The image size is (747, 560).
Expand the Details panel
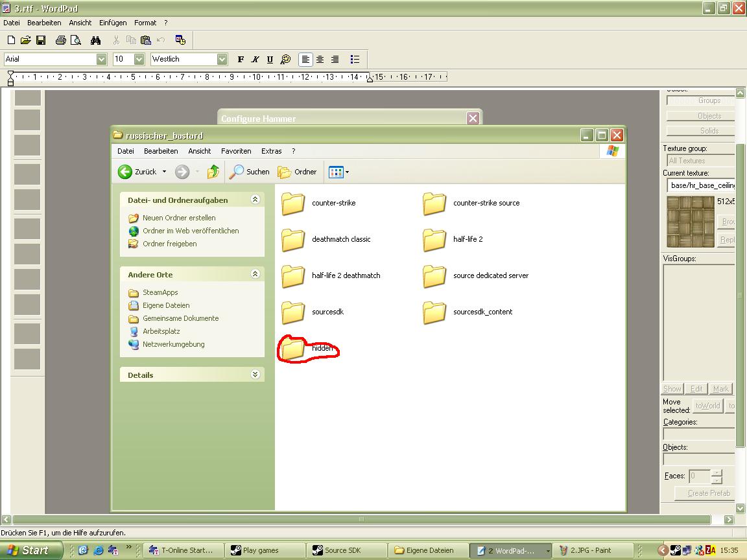(x=255, y=374)
